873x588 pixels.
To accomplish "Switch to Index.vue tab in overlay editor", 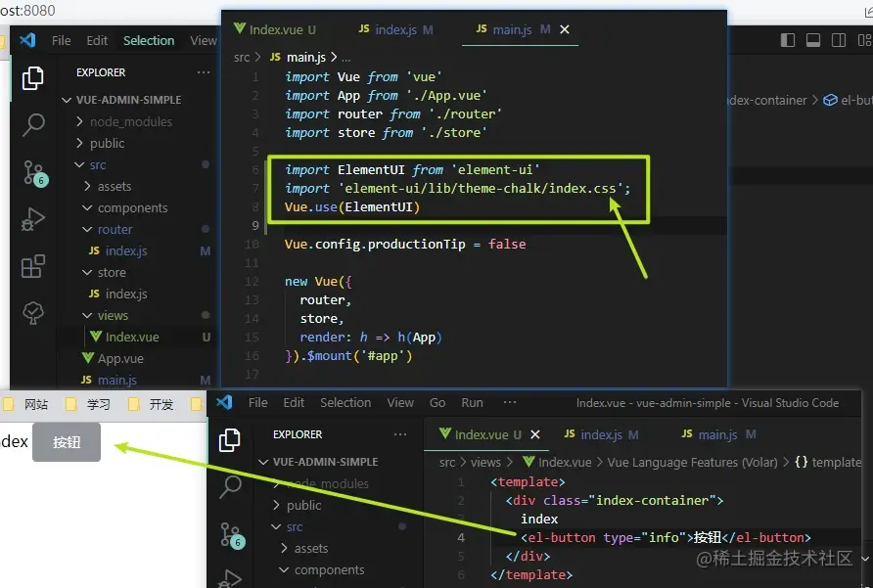I will 275,29.
